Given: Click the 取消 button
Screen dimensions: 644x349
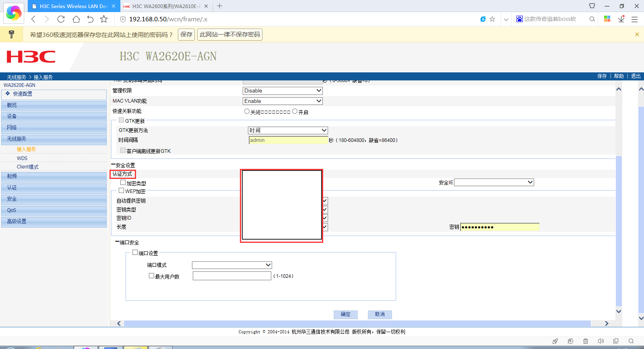Looking at the screenshot, I should click(380, 314).
